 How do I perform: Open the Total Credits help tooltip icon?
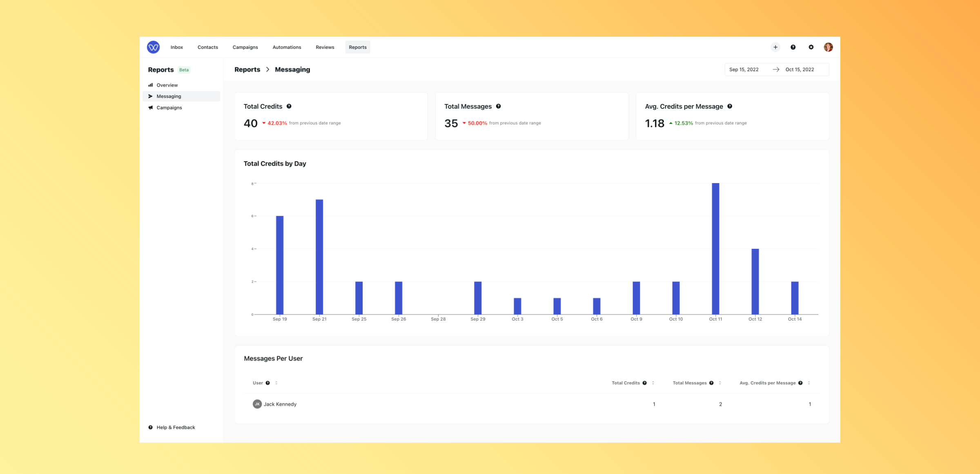(289, 106)
